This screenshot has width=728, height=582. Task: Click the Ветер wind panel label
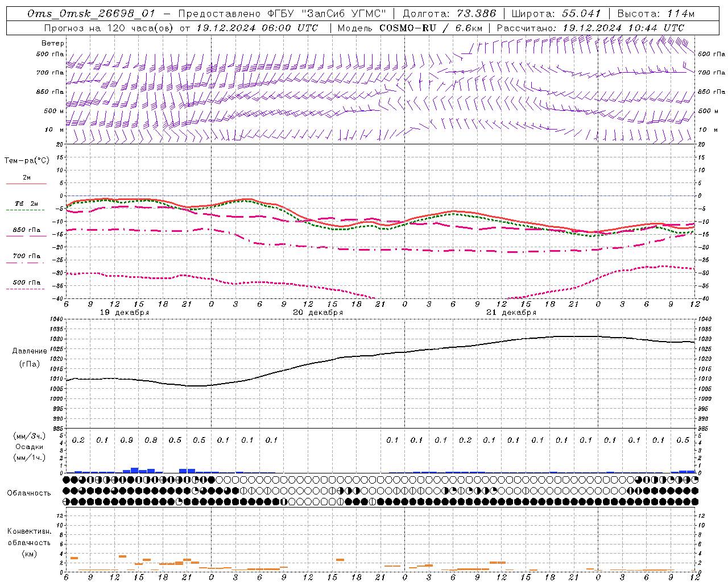(53, 43)
